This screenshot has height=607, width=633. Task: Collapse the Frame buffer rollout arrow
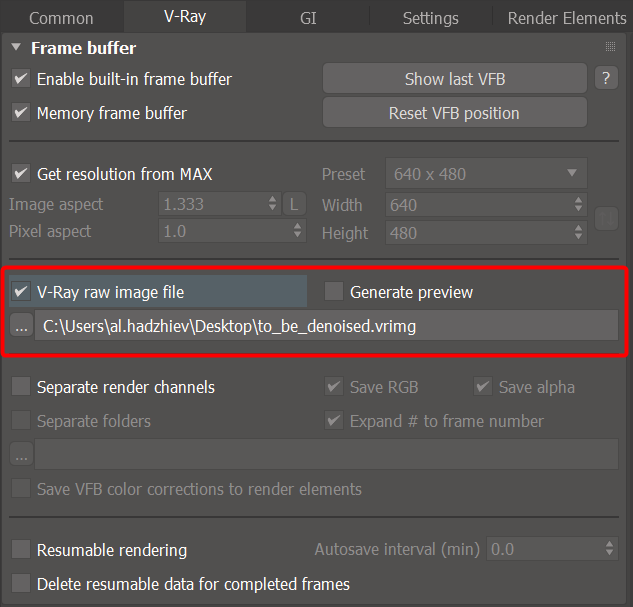16,48
